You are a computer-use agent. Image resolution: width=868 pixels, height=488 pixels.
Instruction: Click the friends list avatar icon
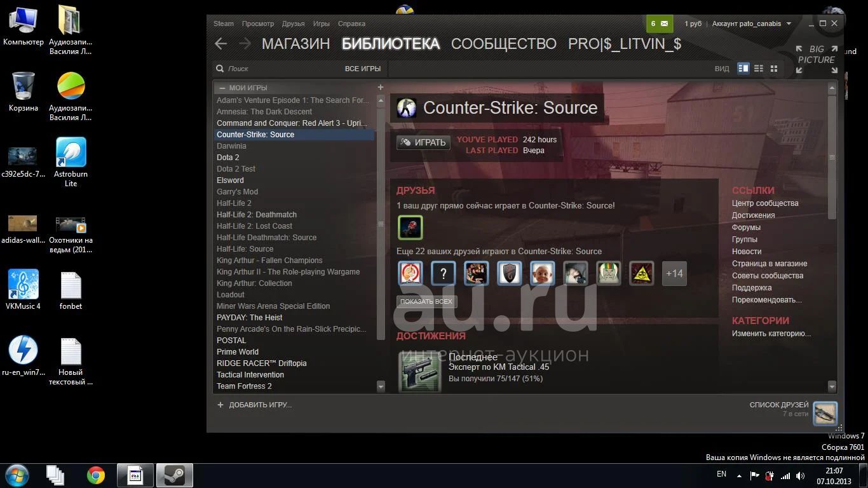click(x=825, y=414)
